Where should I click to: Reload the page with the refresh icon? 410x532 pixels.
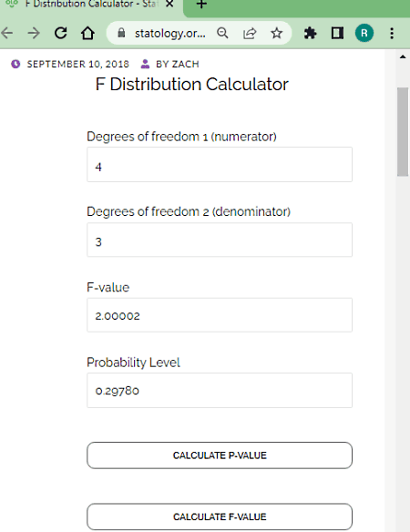click(x=61, y=33)
